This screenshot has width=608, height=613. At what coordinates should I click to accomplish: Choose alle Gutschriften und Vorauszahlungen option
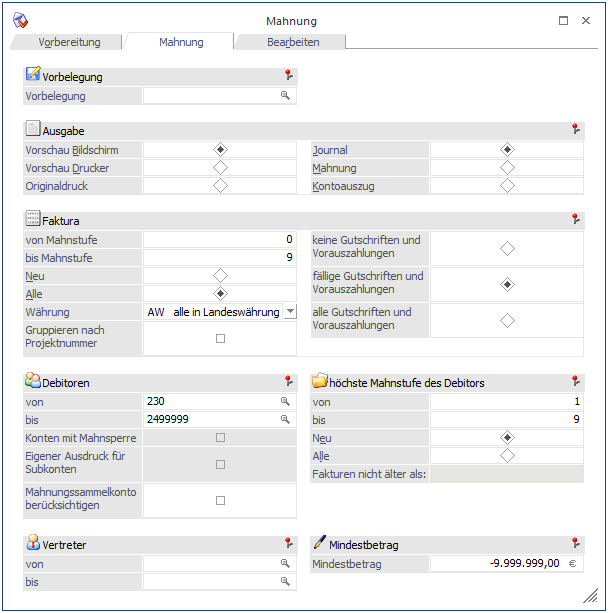coord(507,320)
